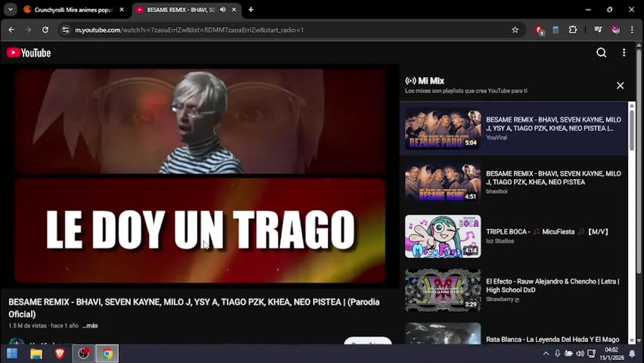The image size is (644, 363).
Task: Click the video player frame
Action: click(200, 176)
